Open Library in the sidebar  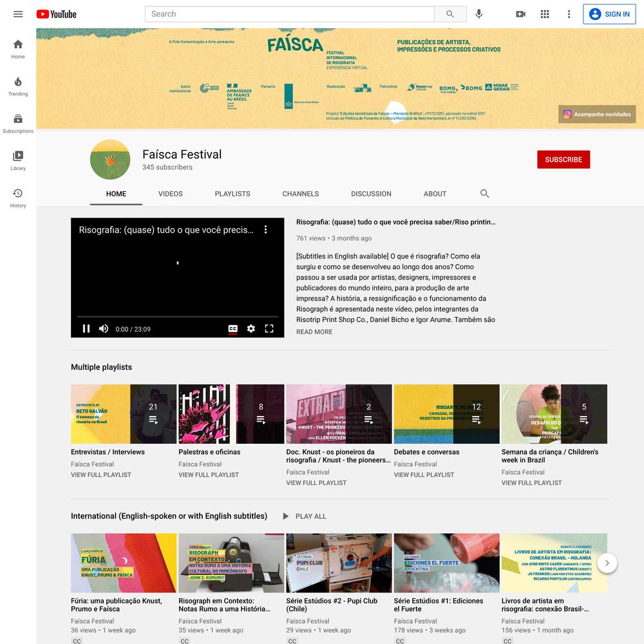coord(18,161)
